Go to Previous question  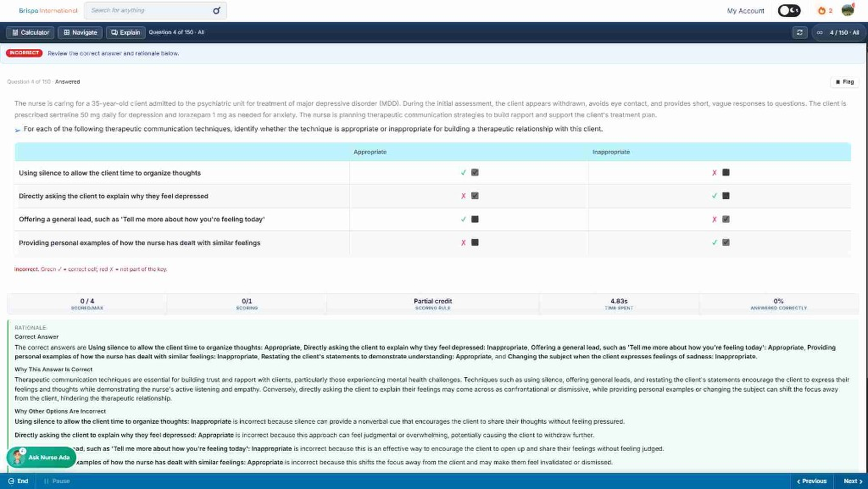(x=812, y=481)
